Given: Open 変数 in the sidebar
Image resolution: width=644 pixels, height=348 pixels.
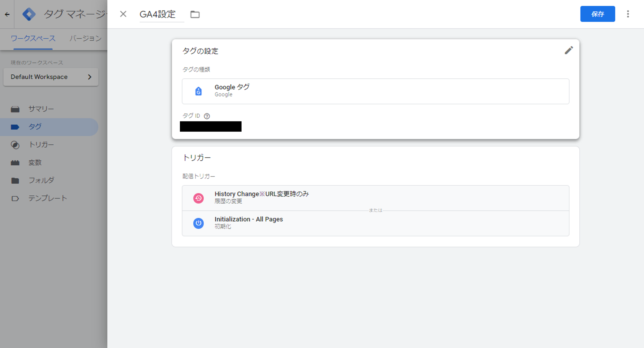Looking at the screenshot, I should click(x=35, y=163).
